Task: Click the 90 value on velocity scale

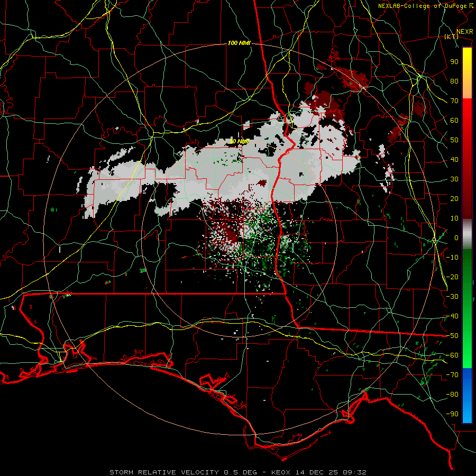Action: click(454, 62)
